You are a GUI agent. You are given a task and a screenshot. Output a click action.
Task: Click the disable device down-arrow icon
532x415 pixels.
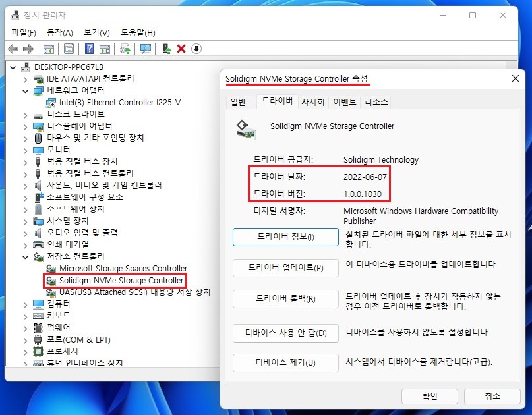[x=196, y=49]
